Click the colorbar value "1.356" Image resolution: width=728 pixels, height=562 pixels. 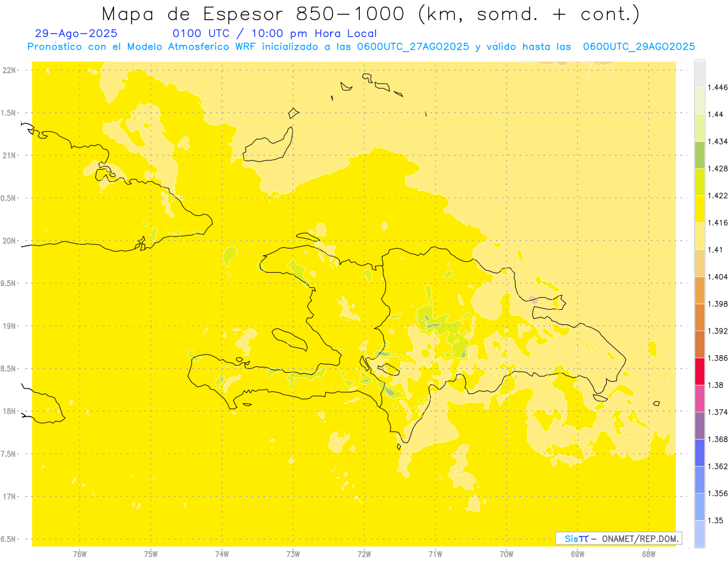718,493
